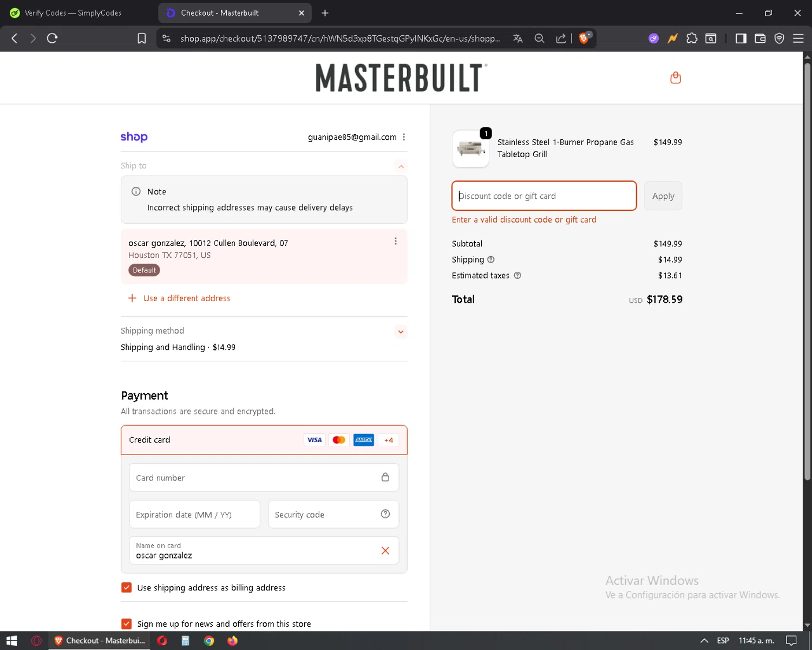Click the Estimated taxes info icon
Viewport: 812px width, 650px height.
click(x=518, y=275)
